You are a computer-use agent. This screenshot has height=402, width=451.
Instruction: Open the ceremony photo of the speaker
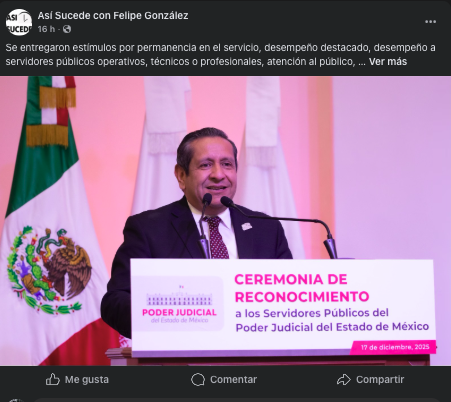coord(225,221)
